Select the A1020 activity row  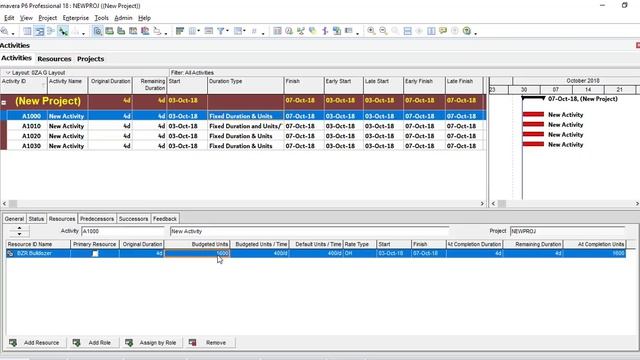pyautogui.click(x=243, y=136)
